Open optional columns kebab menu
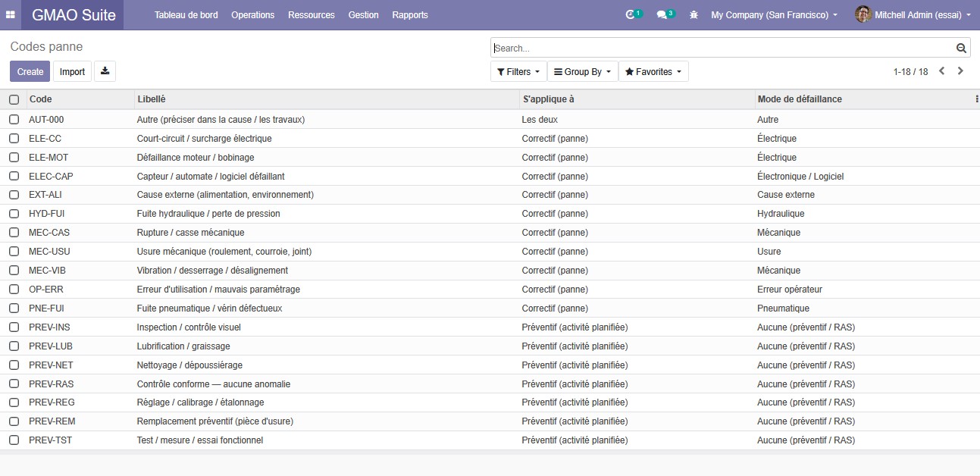 pos(976,99)
